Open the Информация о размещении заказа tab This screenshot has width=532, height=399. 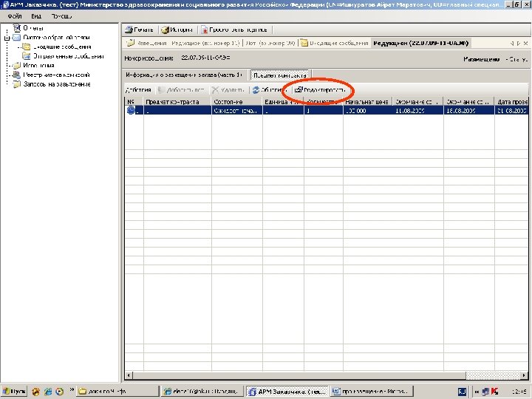pyautogui.click(x=183, y=75)
